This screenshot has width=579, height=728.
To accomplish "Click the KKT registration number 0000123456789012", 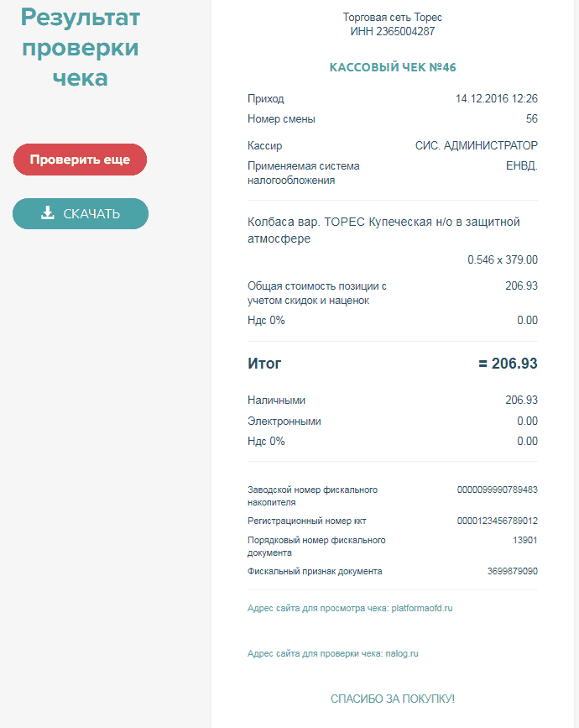I will click(x=498, y=521).
